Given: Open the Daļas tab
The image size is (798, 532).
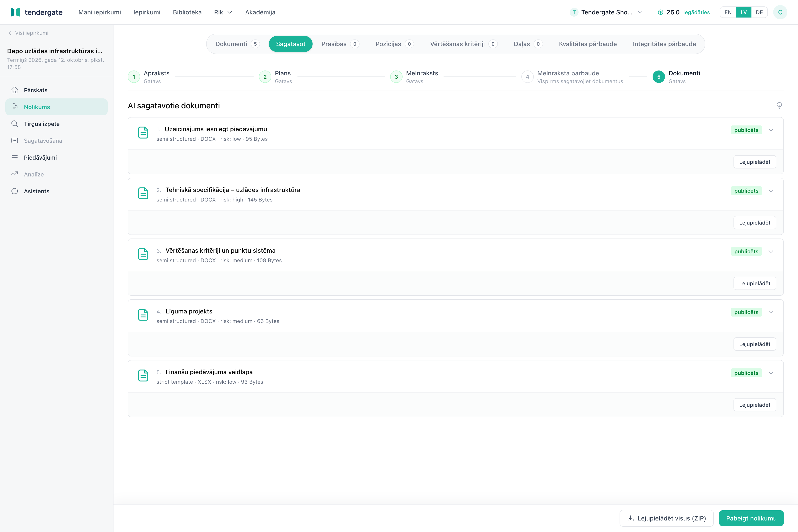Looking at the screenshot, I should coord(528,44).
